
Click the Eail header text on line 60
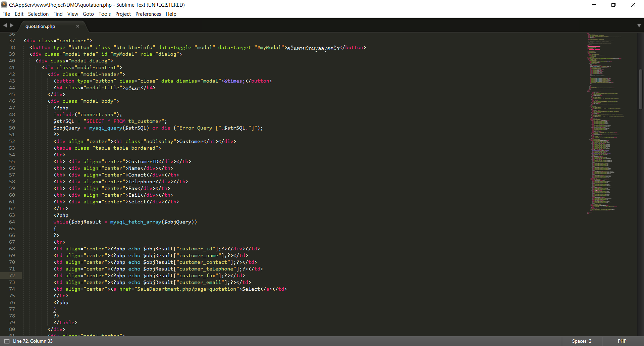click(x=134, y=195)
